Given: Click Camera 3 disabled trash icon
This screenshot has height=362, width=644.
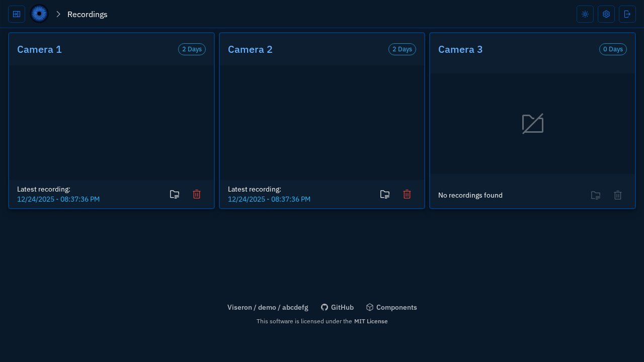Looking at the screenshot, I should (x=618, y=196).
